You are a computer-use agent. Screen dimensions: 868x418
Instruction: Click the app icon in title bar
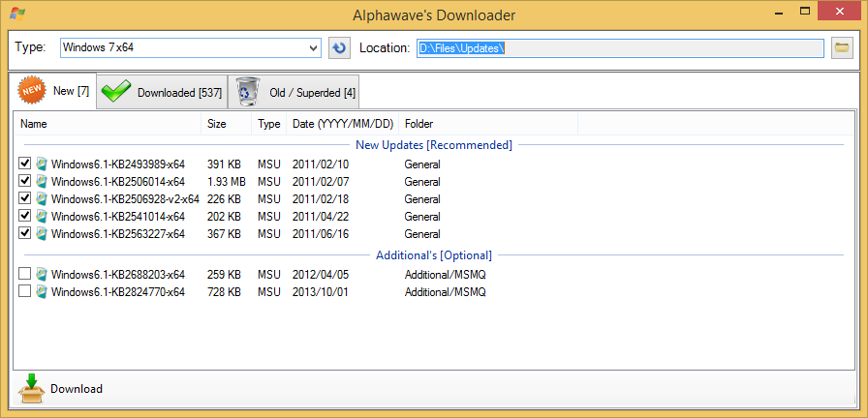tap(16, 15)
